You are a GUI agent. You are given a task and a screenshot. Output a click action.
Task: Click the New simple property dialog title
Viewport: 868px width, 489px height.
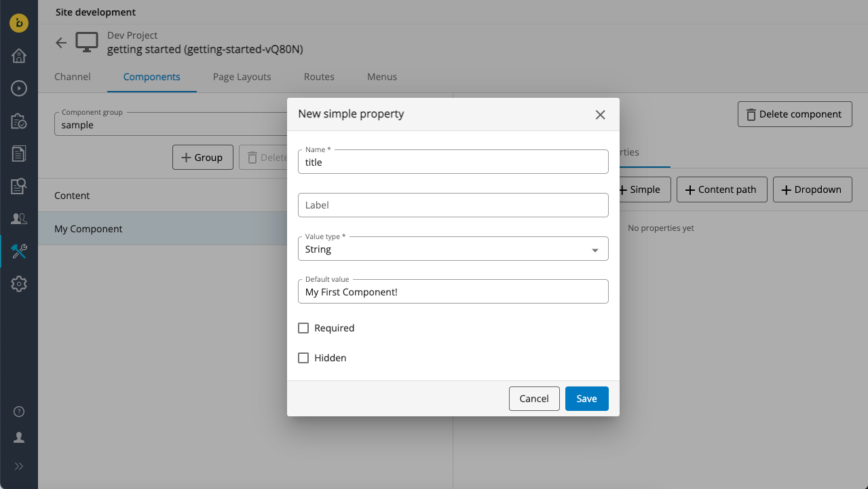coord(351,114)
